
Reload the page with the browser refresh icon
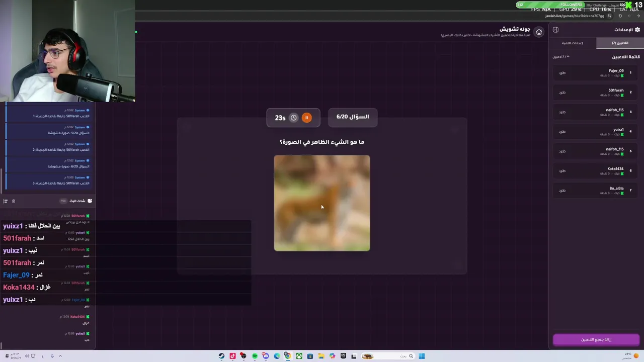(x=620, y=16)
